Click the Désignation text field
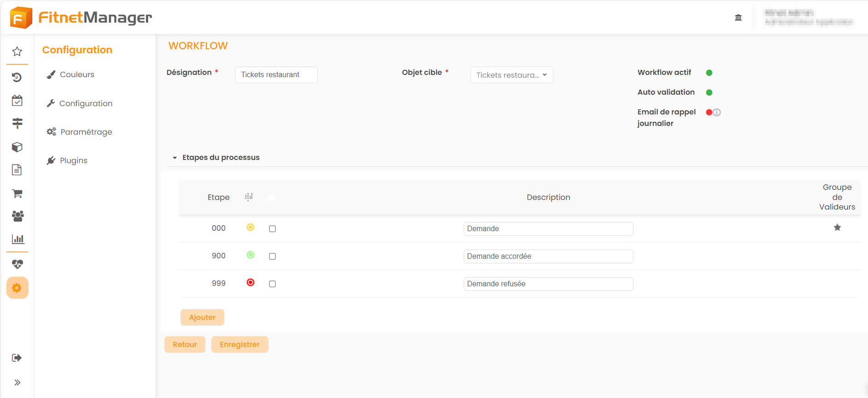The height and width of the screenshot is (398, 868). (276, 75)
